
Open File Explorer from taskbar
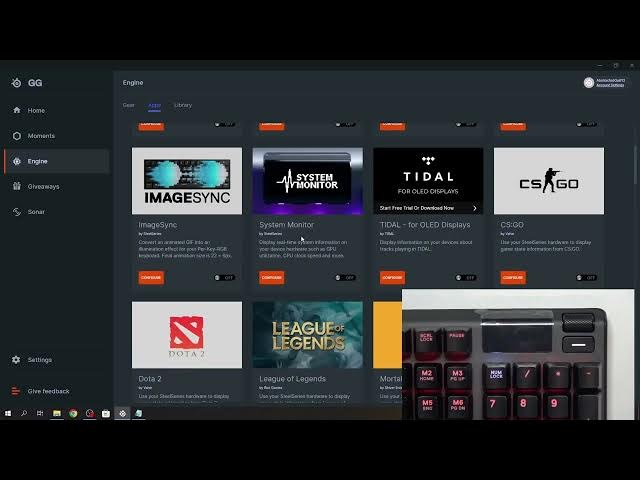coord(57,413)
